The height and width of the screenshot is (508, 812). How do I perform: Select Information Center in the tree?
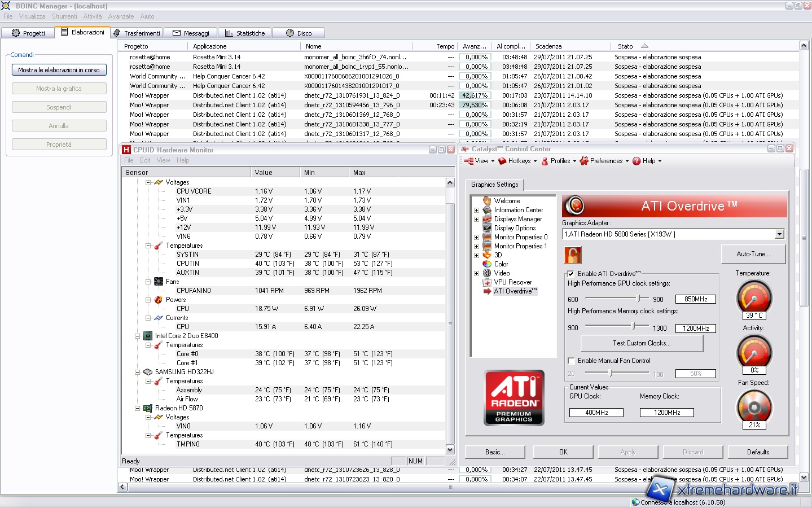[518, 210]
